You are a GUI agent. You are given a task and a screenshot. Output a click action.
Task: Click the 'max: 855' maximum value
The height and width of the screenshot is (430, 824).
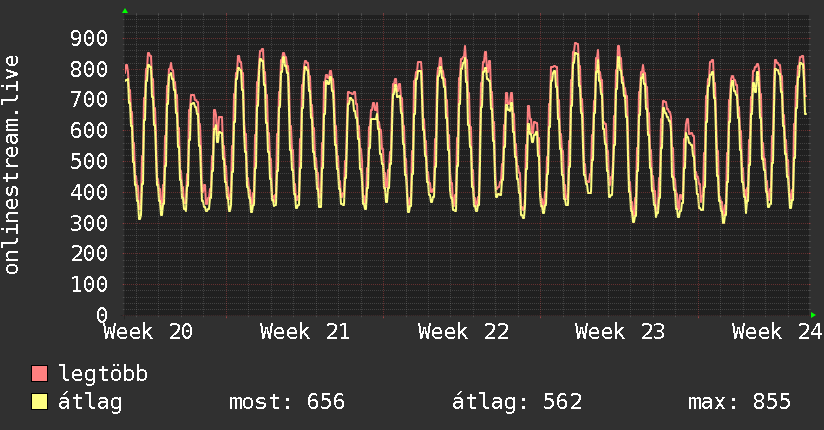[739, 402]
